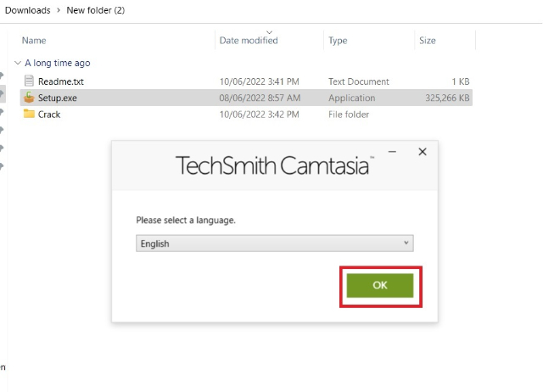Screen dimensions: 543x392
Task: Click the 'A long time ago' group label
Action: pyautogui.click(x=58, y=63)
